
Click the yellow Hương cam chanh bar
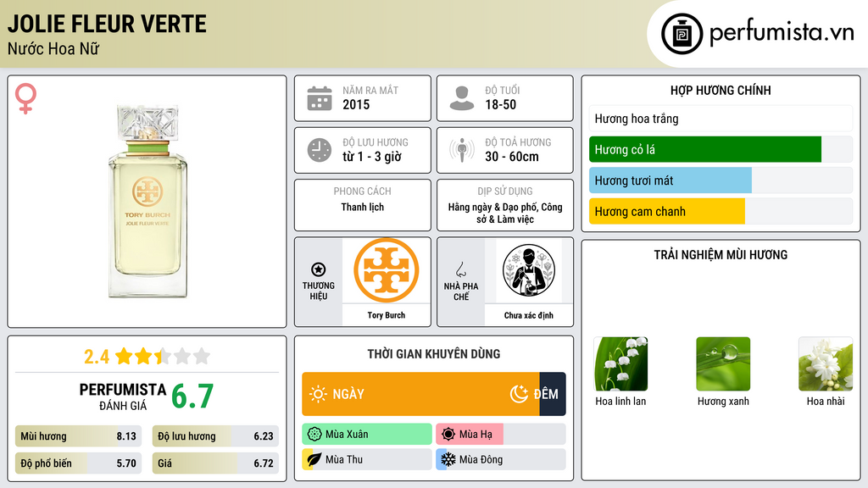(x=667, y=211)
